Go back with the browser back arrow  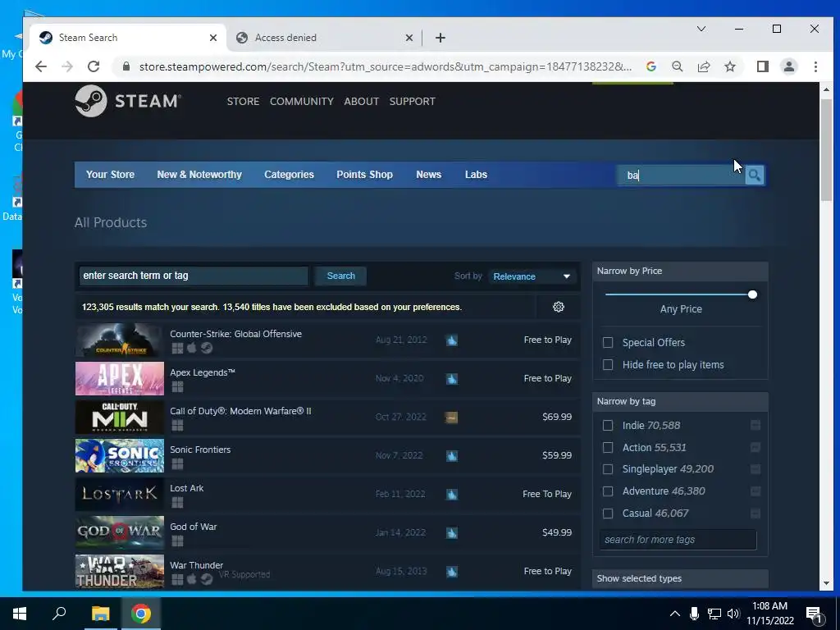coord(41,66)
